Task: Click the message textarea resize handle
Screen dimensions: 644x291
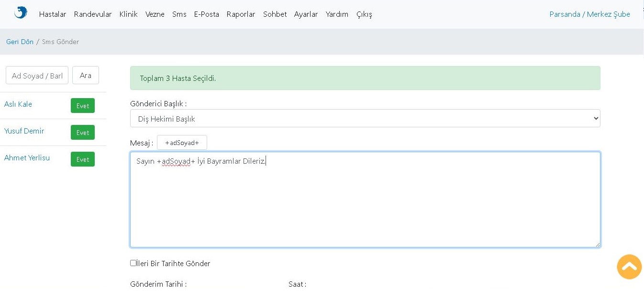Action: coord(597,244)
